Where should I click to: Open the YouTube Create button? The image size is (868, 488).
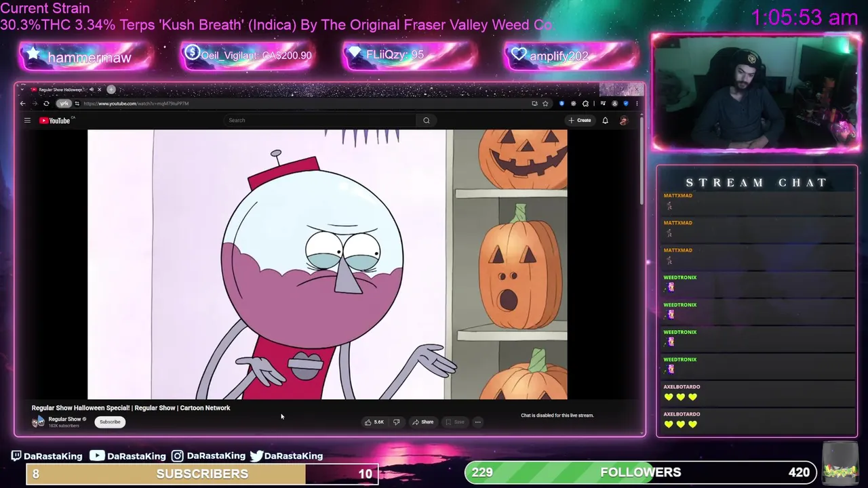click(x=580, y=120)
